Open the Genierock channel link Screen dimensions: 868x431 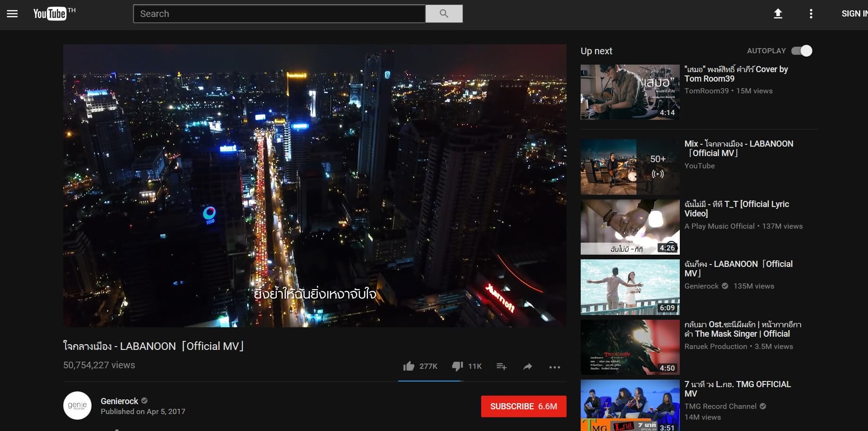pyautogui.click(x=118, y=401)
